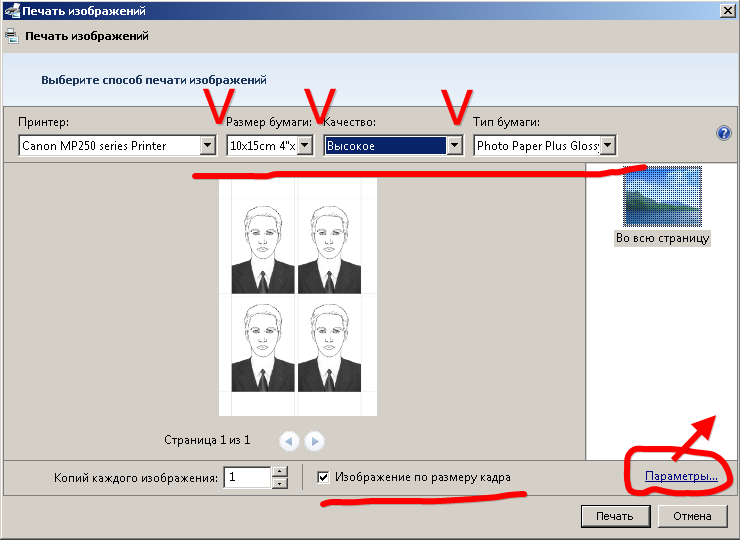Open the help question mark icon
The height and width of the screenshot is (540, 740).
tap(723, 133)
